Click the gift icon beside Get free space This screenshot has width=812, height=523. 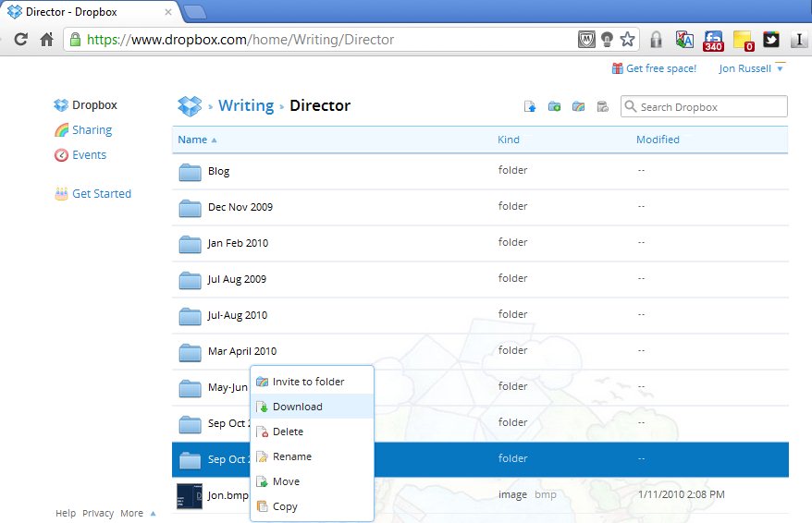point(617,68)
